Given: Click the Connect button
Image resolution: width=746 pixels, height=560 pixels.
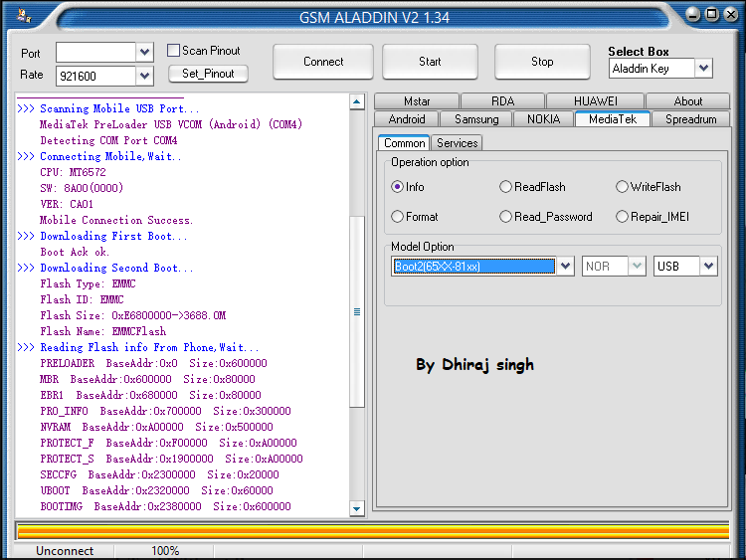Looking at the screenshot, I should point(323,62).
